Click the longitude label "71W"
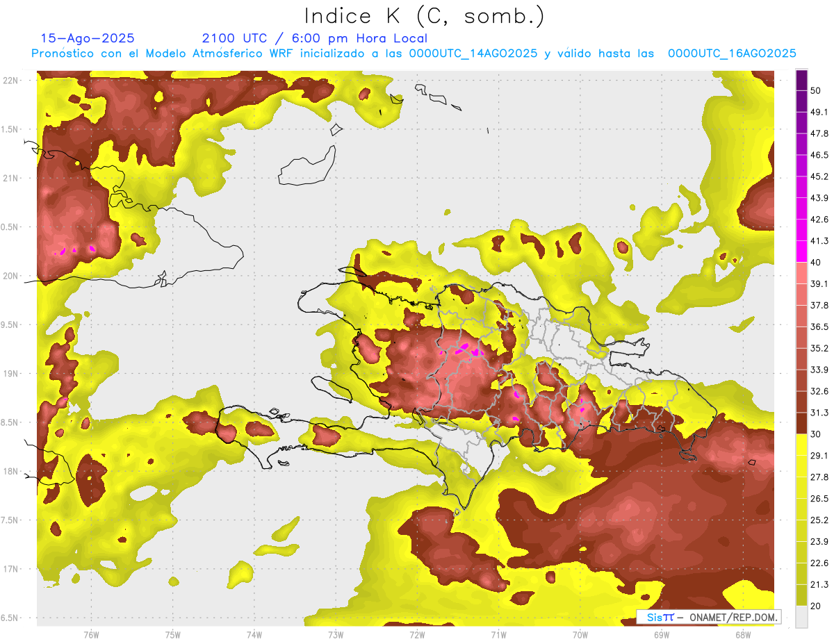834x644 pixels. (x=498, y=634)
